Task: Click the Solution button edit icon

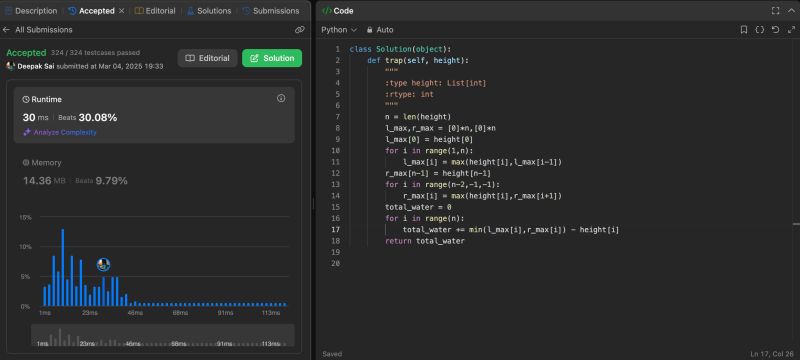Action: tap(255, 58)
